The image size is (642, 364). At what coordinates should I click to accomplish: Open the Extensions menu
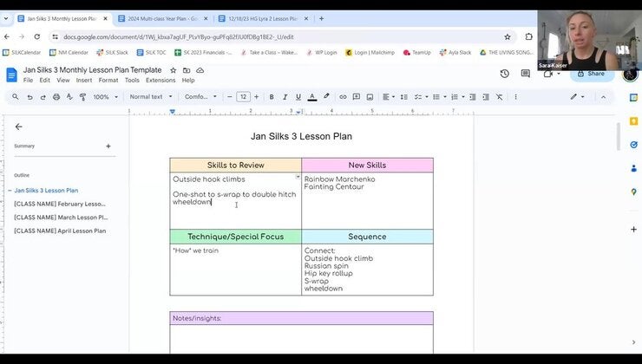(x=160, y=80)
